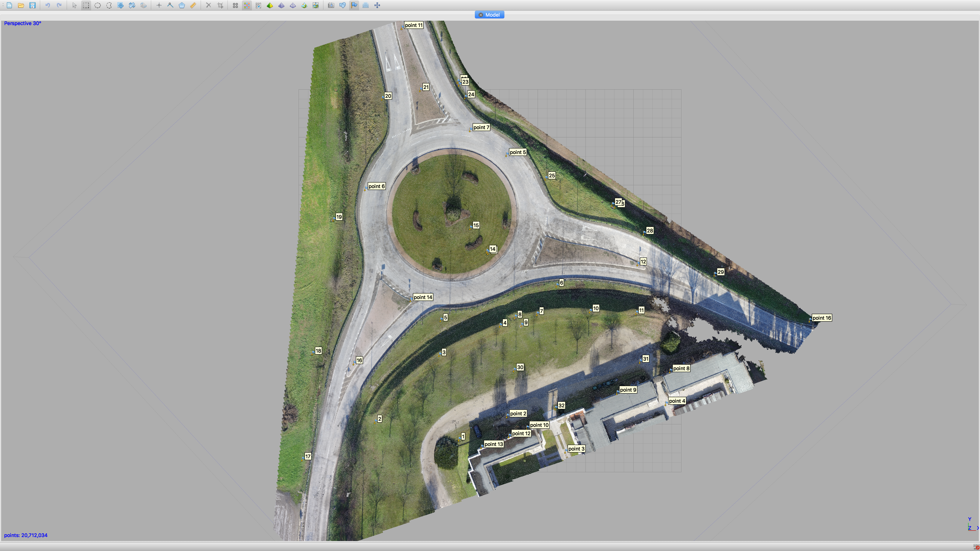Image resolution: width=980 pixels, height=551 pixels.
Task: Toggle Show Cameras icon
Action: (x=331, y=5)
